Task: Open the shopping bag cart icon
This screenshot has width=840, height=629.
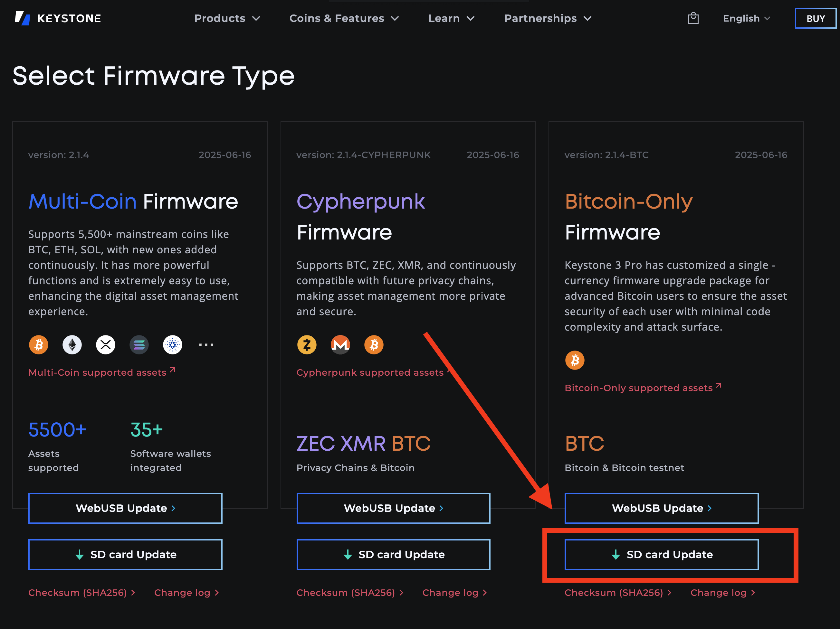Action: coord(693,18)
